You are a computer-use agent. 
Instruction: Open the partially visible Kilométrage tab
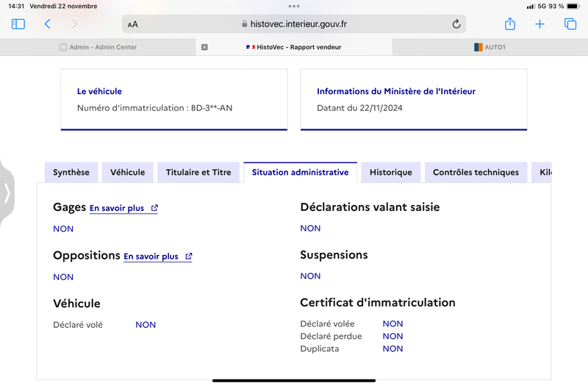click(x=542, y=172)
